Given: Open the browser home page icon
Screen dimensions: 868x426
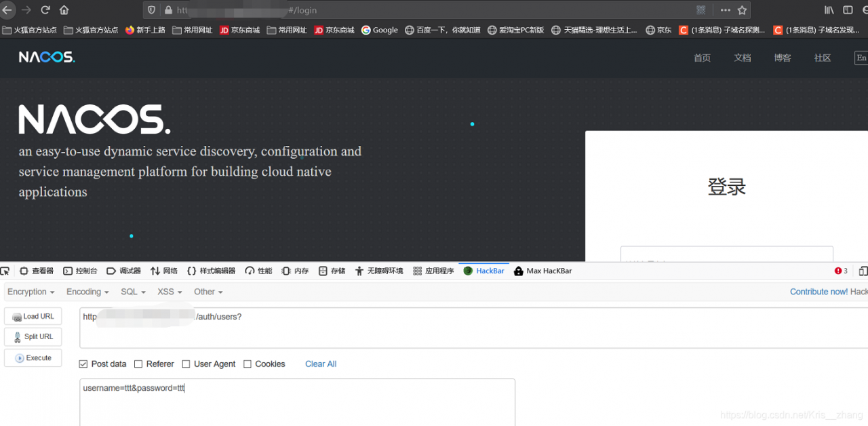Looking at the screenshot, I should [64, 10].
